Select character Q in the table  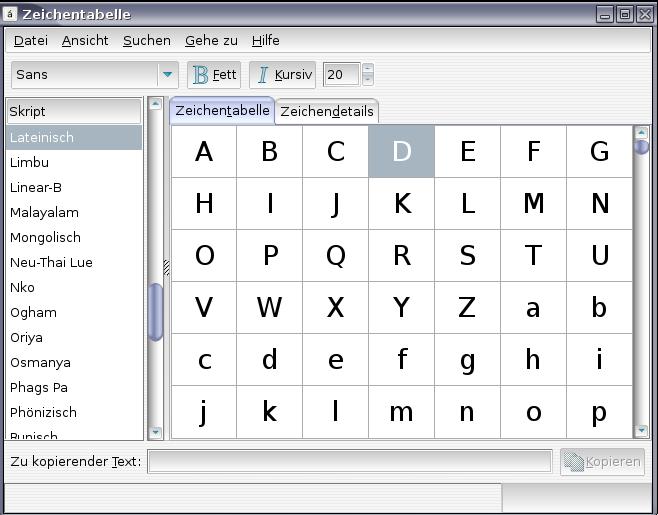point(336,256)
